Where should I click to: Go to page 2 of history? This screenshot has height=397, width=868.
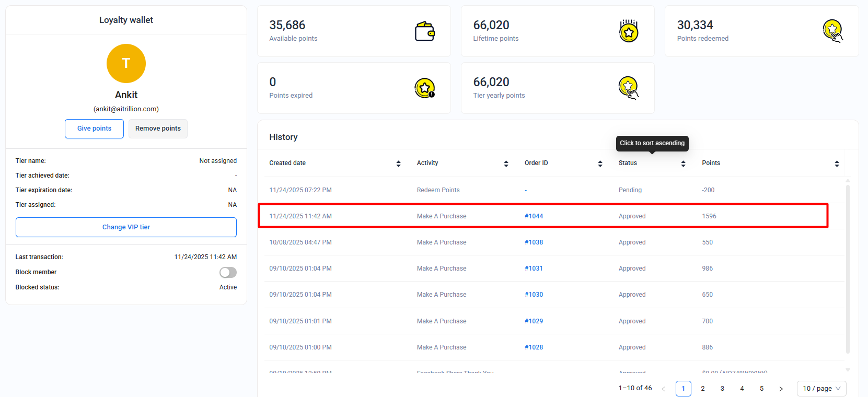tap(703, 389)
